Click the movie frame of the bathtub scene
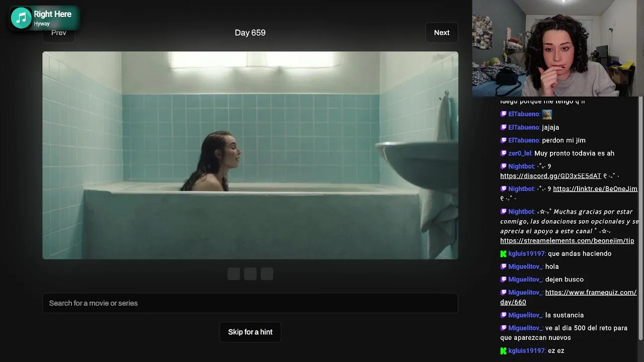 pos(250,155)
